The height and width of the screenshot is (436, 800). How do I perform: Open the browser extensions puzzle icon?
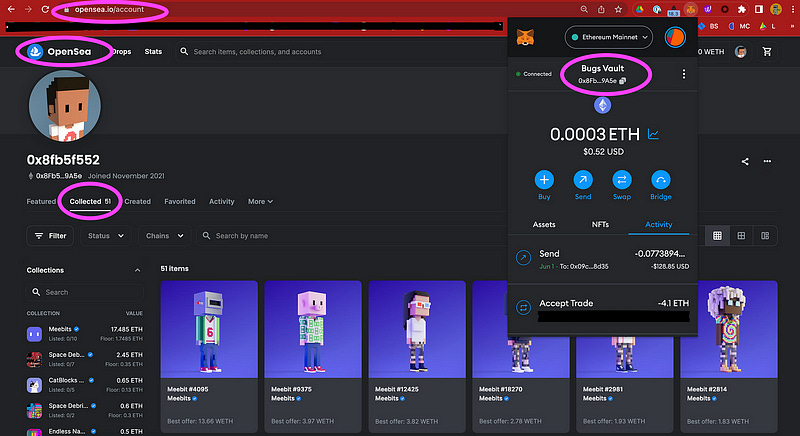742,9
